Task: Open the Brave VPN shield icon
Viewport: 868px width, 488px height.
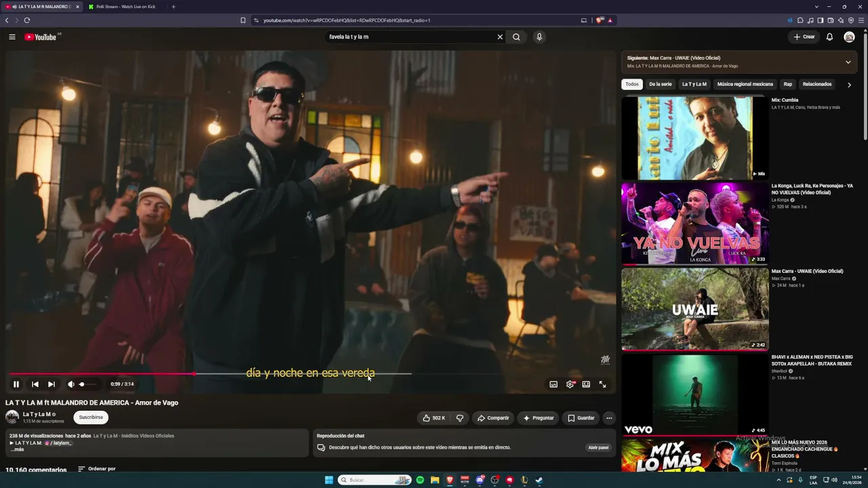Action: click(851, 20)
